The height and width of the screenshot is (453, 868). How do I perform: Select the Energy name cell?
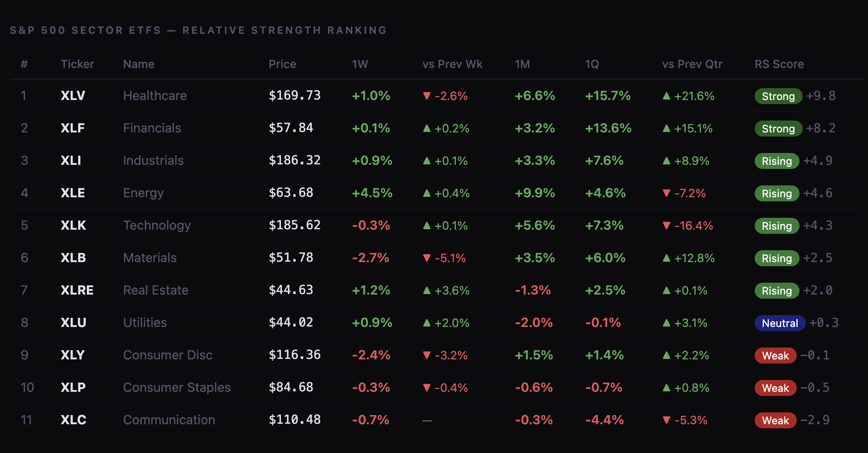(x=143, y=193)
